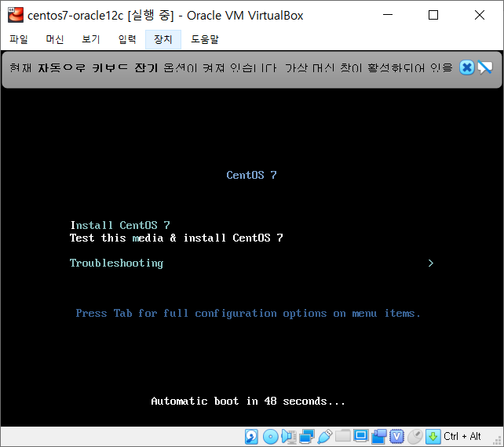
Task: Close the VirtualBox VM window
Action: pyautogui.click(x=480, y=15)
